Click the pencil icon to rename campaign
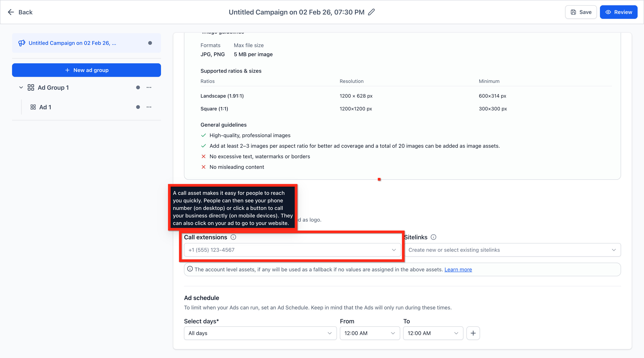 pyautogui.click(x=372, y=12)
